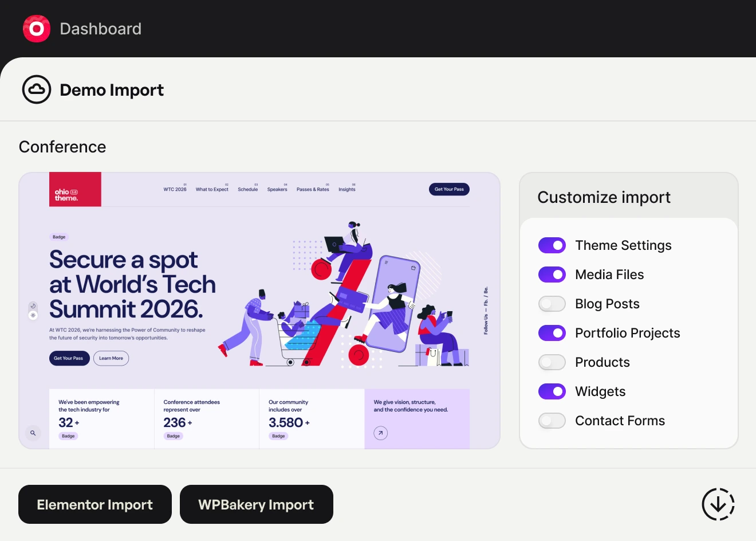Enable the Blog Posts toggle
Screen dimensions: 756x541
point(552,304)
